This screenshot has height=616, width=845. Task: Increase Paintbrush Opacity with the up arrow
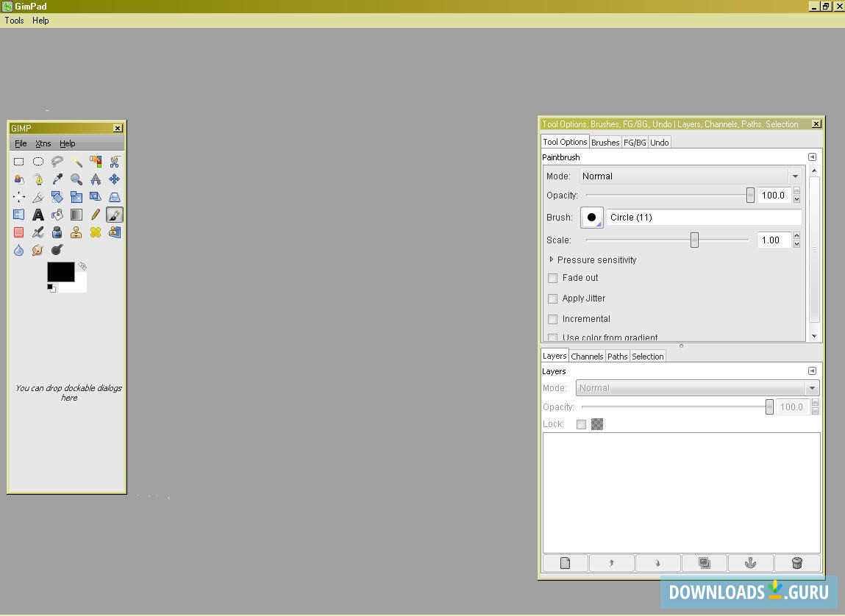(x=797, y=191)
